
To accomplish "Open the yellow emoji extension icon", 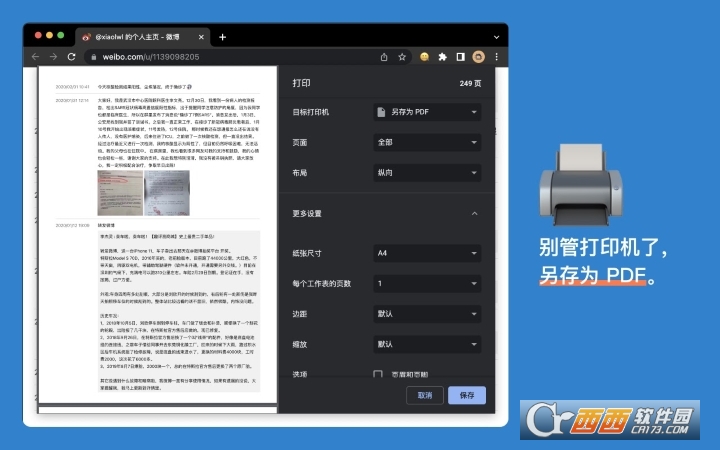I will [x=424, y=57].
